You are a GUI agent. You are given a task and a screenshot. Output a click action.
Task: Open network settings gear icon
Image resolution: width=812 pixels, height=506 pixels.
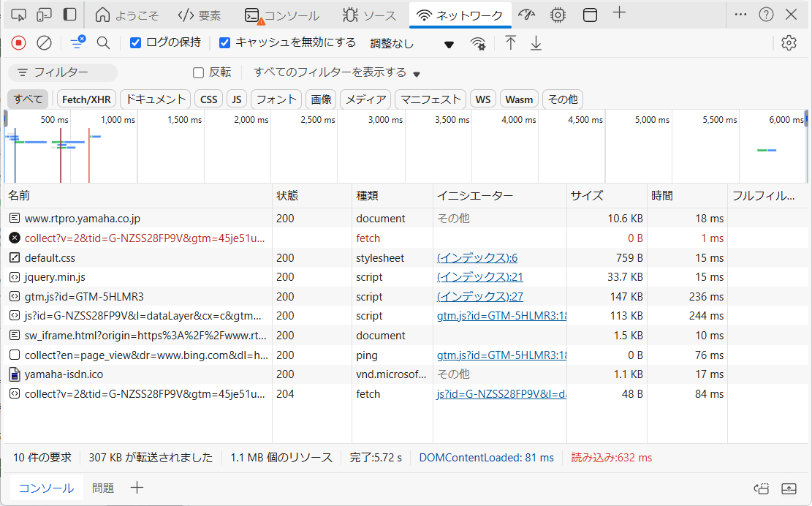pos(788,43)
